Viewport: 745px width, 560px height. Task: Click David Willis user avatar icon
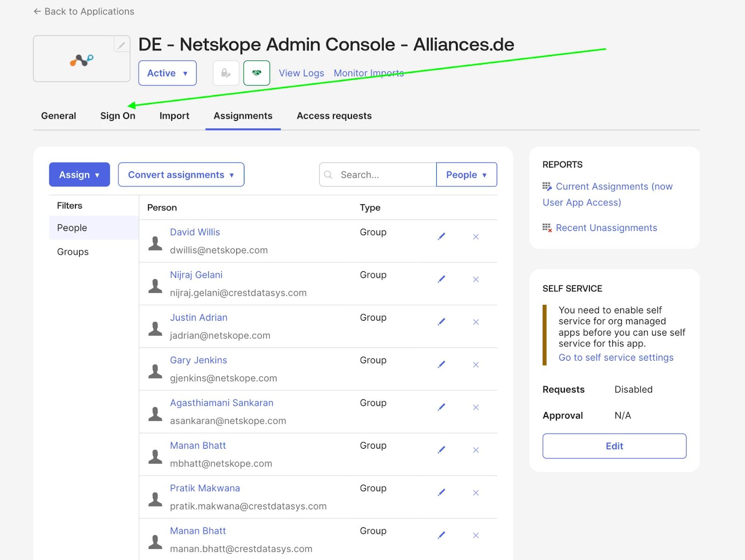click(x=155, y=243)
